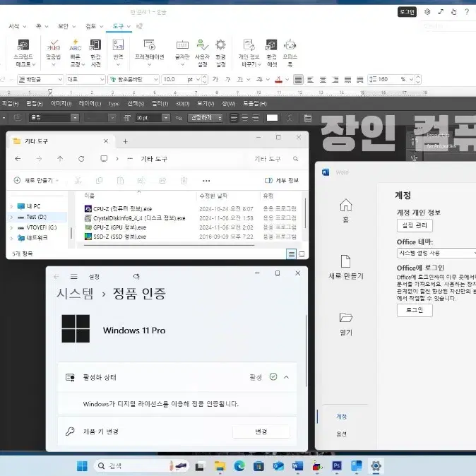This screenshot has width=476, height=476.
Task: Click the taskbar 검색 search box
Action: coord(141,466)
